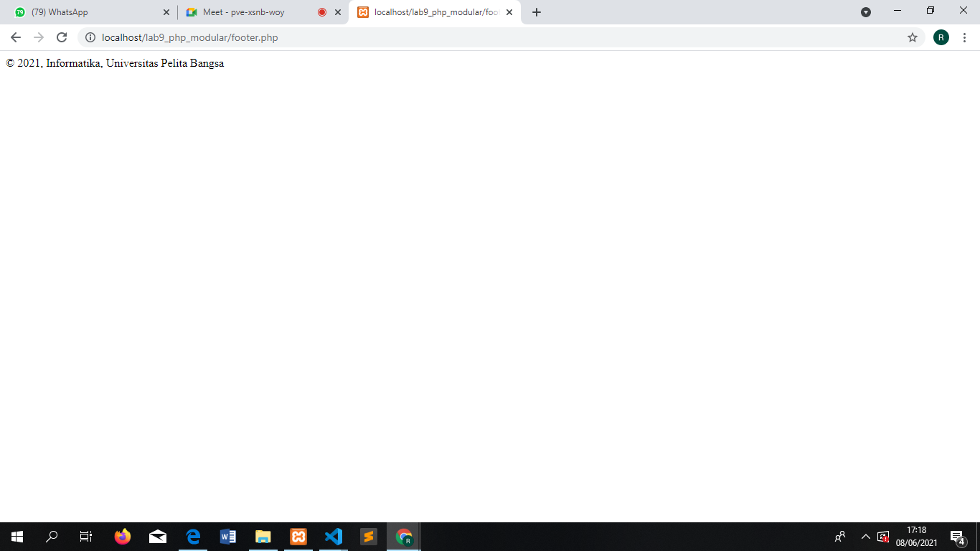Bookmark this page with the star icon
The width and height of the screenshot is (980, 551).
point(912,37)
